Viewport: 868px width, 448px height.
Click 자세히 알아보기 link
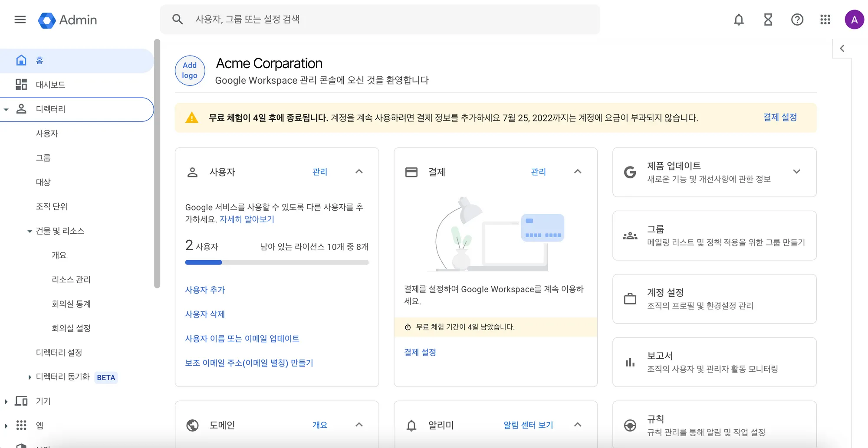pyautogui.click(x=247, y=219)
